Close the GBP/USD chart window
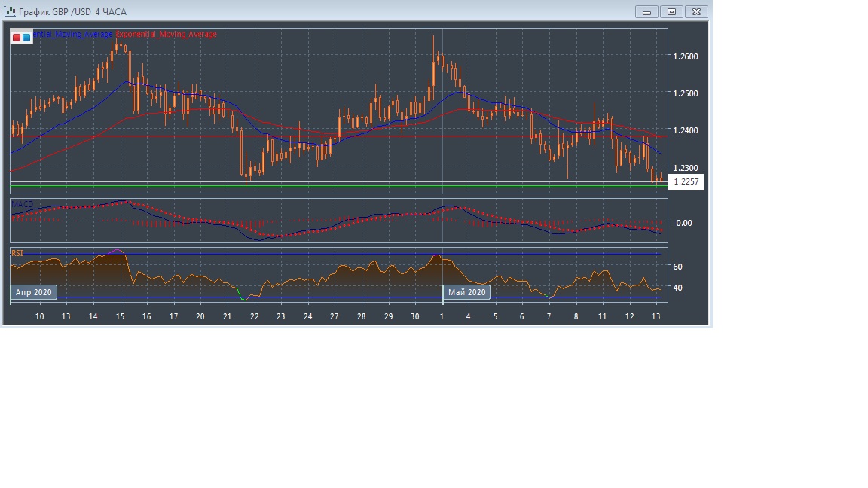Viewport: 868px width, 488px height. (697, 11)
